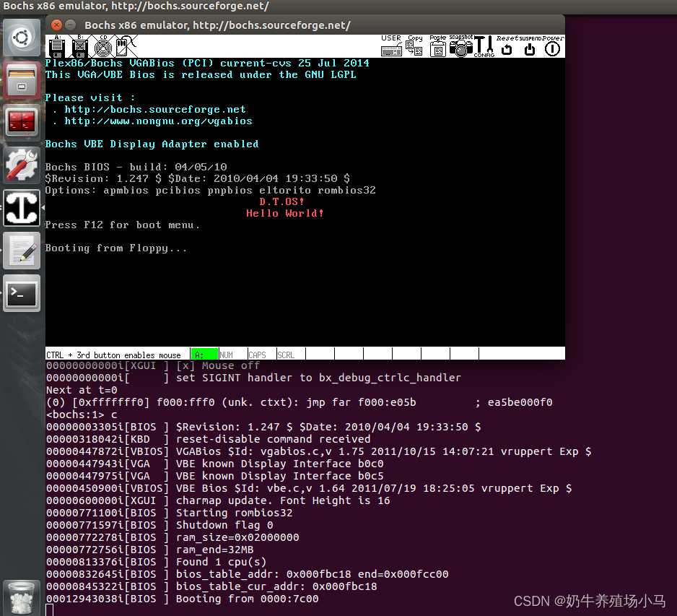Click 'Bochs VBE Display Adapter enabled' text

click(152, 144)
